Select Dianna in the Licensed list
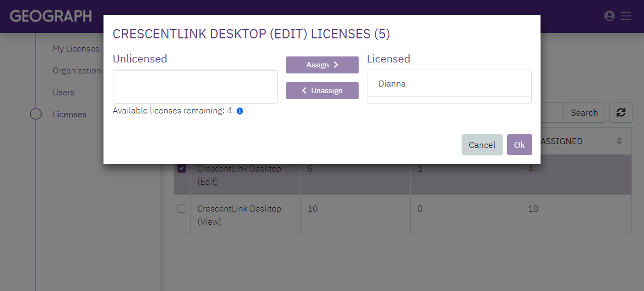This screenshot has width=644, height=291. [449, 84]
